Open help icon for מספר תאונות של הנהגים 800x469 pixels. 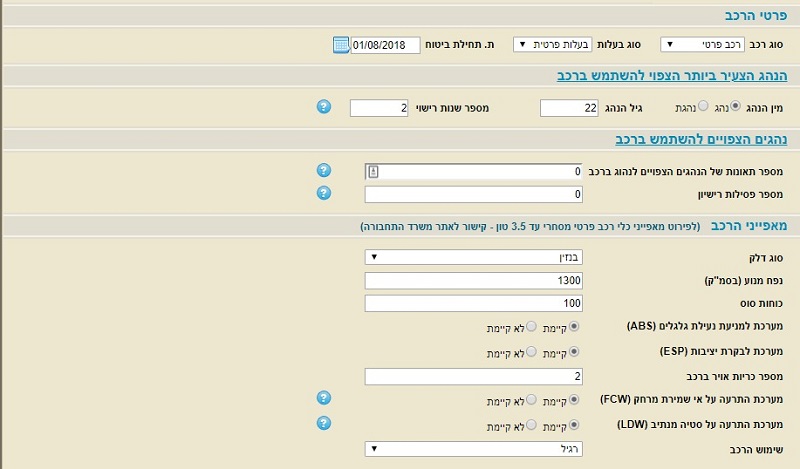click(323, 170)
